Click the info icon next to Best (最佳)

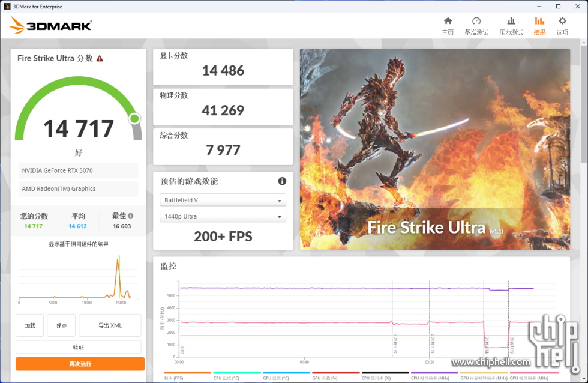pyautogui.click(x=131, y=216)
